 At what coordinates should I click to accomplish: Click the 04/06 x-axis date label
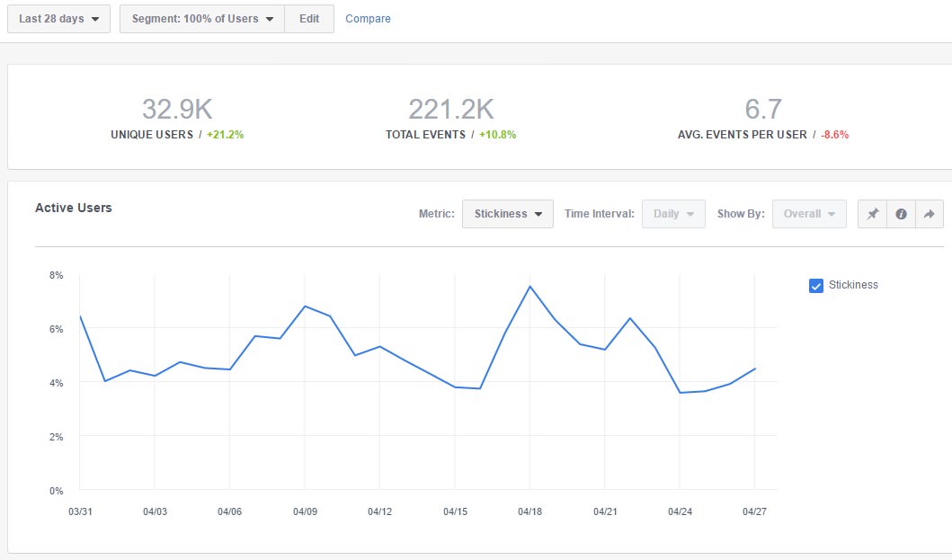pyautogui.click(x=229, y=511)
